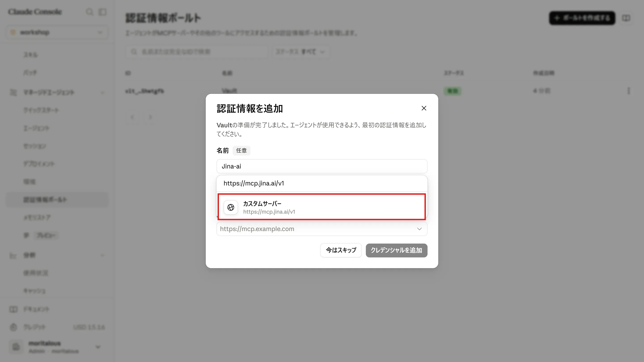Collapse the マネージドエージェント sidebar section
The height and width of the screenshot is (362, 644).
[x=102, y=93]
